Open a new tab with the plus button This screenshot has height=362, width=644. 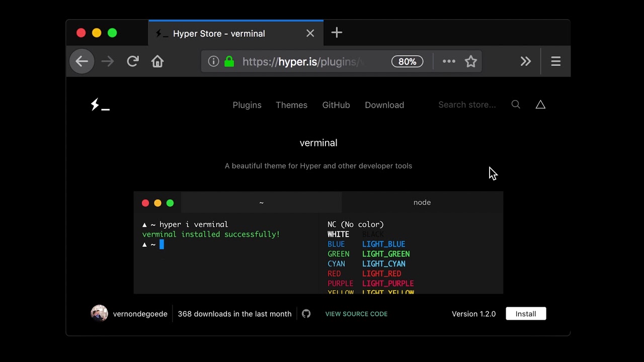click(337, 33)
